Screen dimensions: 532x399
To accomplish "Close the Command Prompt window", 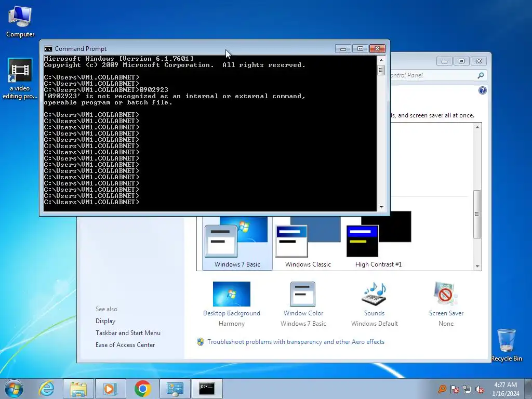I will 377,49.
